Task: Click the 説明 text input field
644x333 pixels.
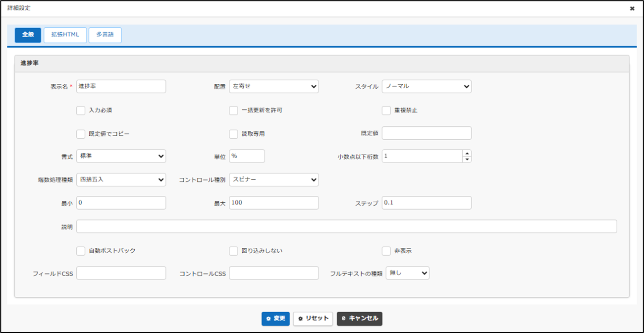Action: pos(346,226)
